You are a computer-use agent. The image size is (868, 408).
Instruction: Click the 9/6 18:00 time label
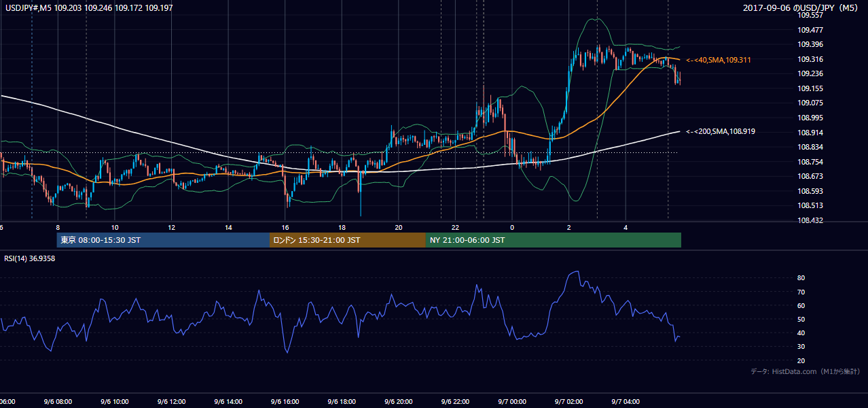click(x=342, y=401)
